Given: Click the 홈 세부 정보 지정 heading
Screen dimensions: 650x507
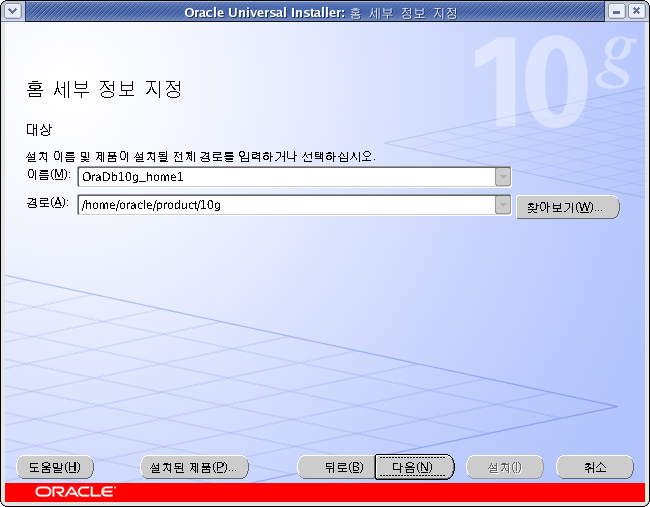Looking at the screenshot, I should coord(104,89).
